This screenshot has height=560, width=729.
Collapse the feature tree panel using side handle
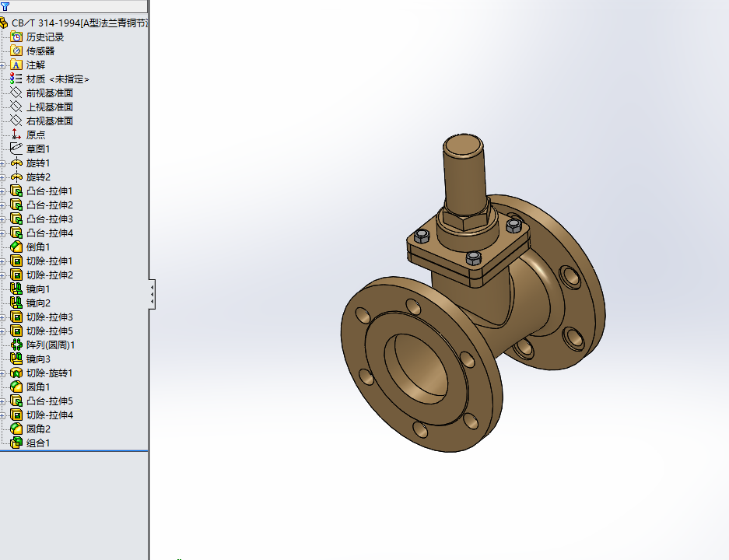point(152,294)
